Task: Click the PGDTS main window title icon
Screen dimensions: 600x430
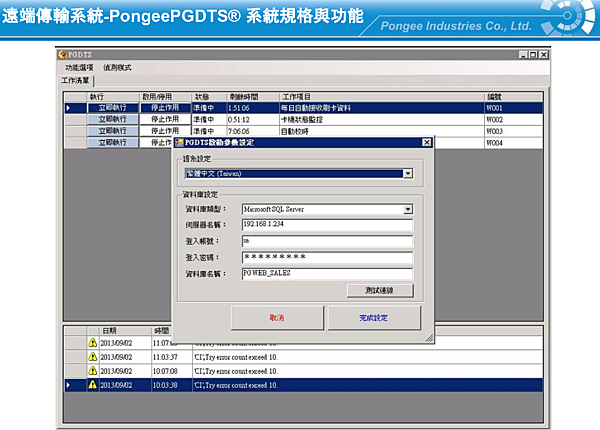Action: click(62, 55)
